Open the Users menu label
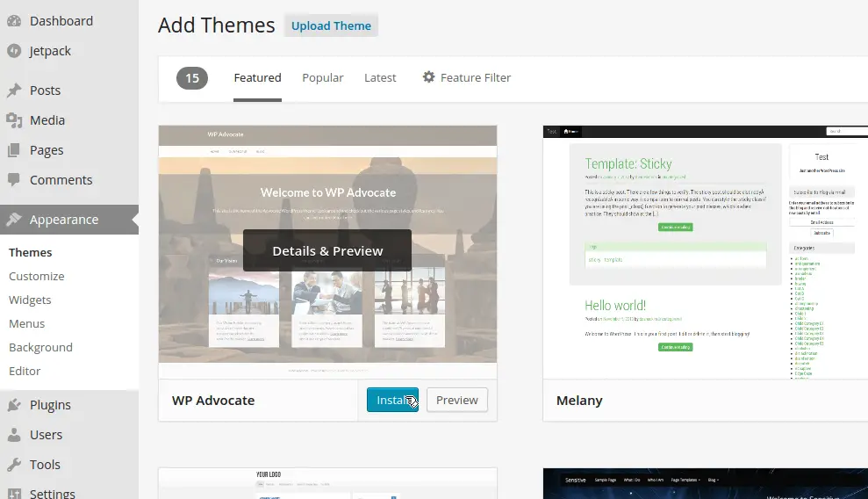 pos(46,435)
